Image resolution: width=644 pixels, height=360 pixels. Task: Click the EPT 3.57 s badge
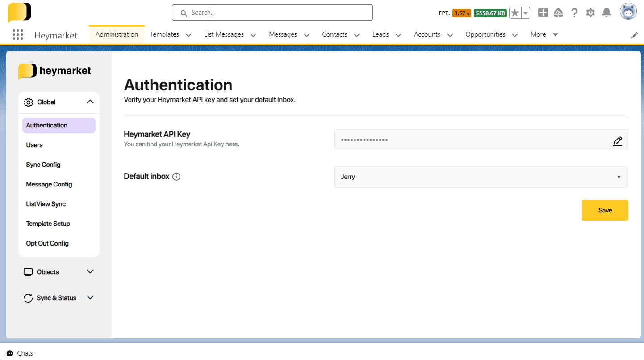[461, 13]
